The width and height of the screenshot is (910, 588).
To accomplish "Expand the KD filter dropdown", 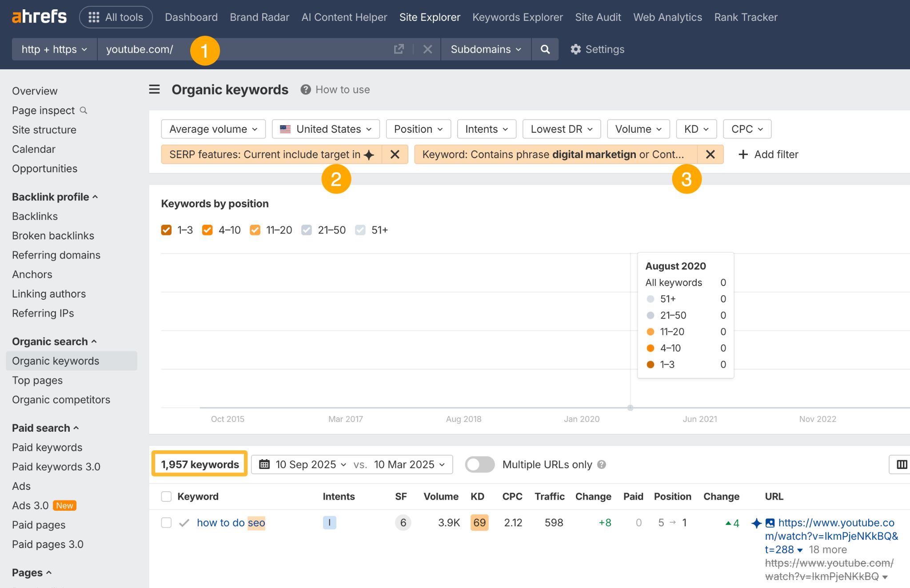I will [696, 129].
